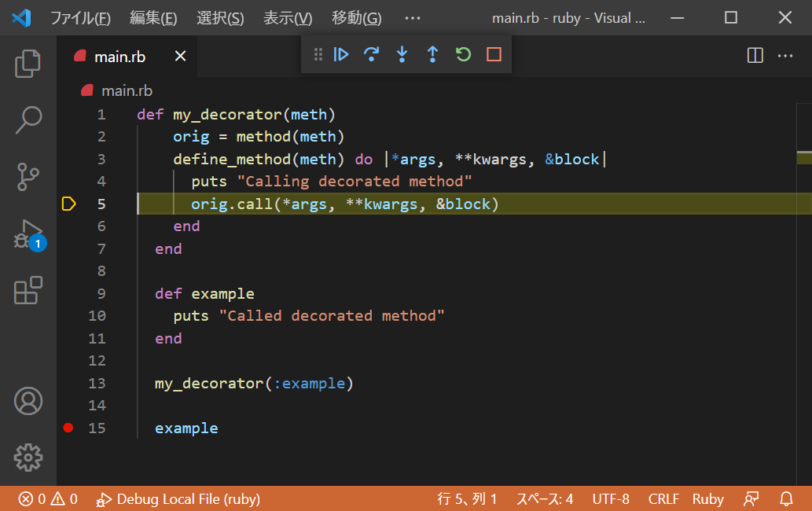Open the ファイル(F) menu
Screen dimensions: 812x511
pos(80,18)
